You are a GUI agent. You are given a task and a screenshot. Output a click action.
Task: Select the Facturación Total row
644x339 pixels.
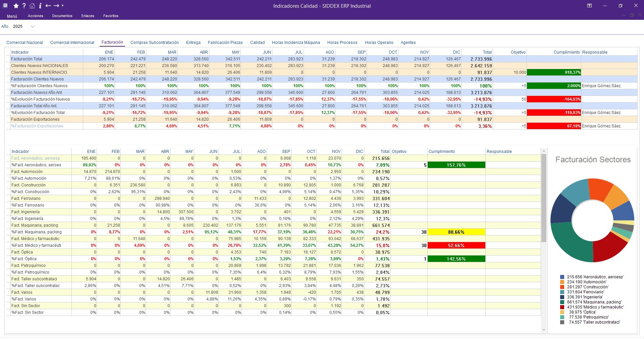[27, 59]
